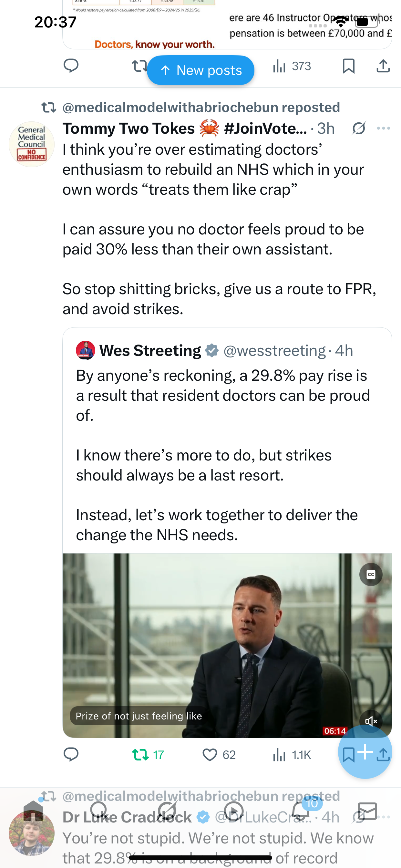Image resolution: width=401 pixels, height=868 pixels.
Task: Undo the green repost with 17 count
Action: point(148,754)
